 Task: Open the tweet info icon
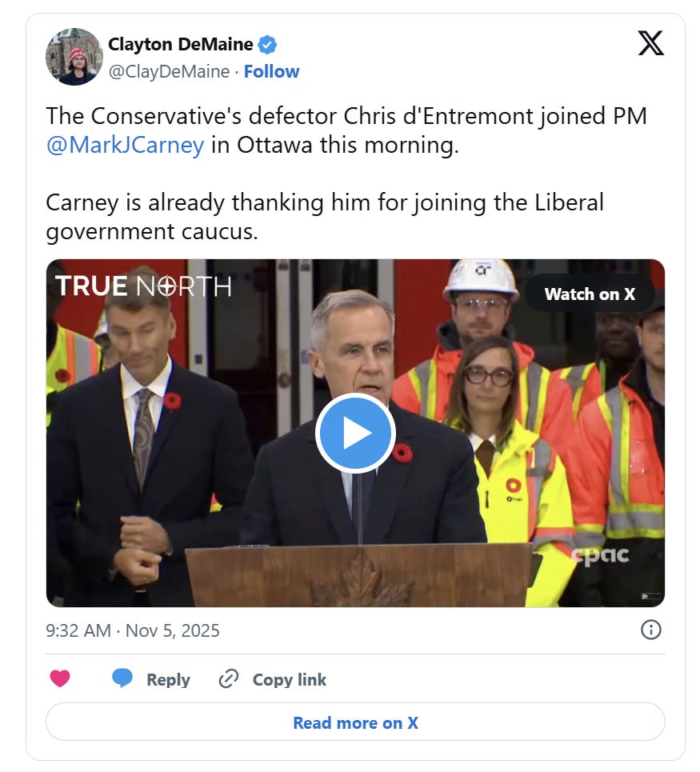click(x=650, y=630)
